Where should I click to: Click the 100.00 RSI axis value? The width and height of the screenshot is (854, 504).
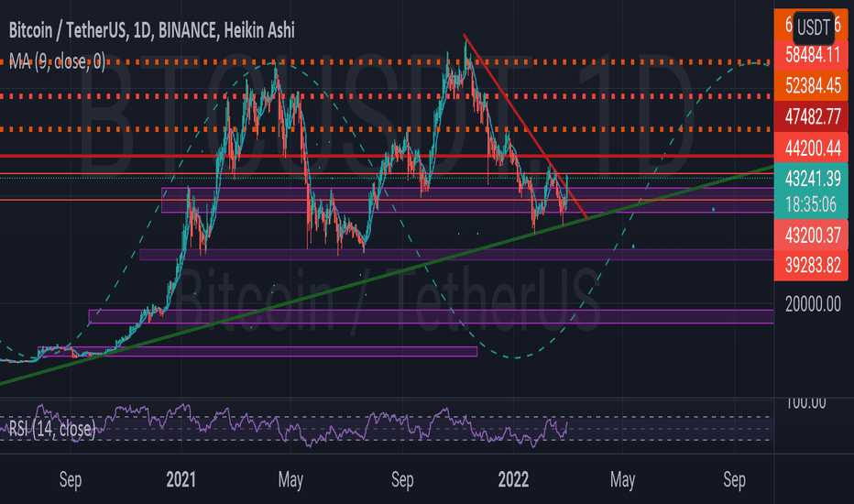point(806,402)
